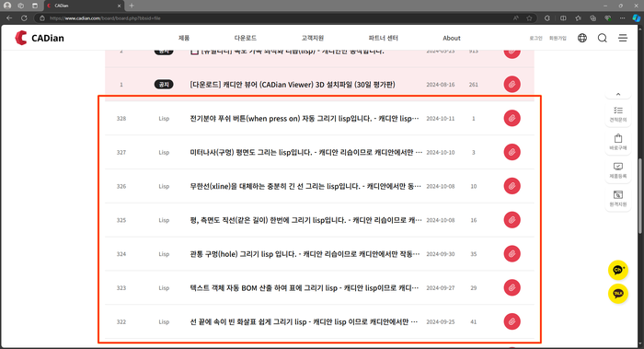Viewport: 644px width, 349px height.
Task: Open read aloud icon in address bar
Action: (516, 18)
